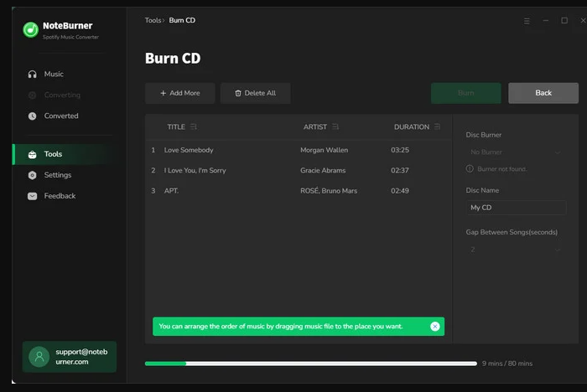This screenshot has width=587, height=392.
Task: Click artist ROSÉ, Bruno Mars
Action: [329, 191]
